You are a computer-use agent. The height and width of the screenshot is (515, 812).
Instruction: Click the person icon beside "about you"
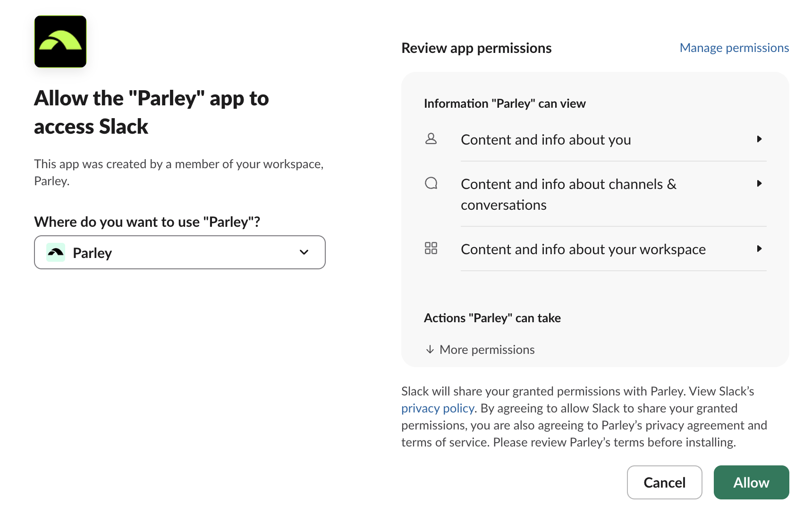[x=431, y=139]
